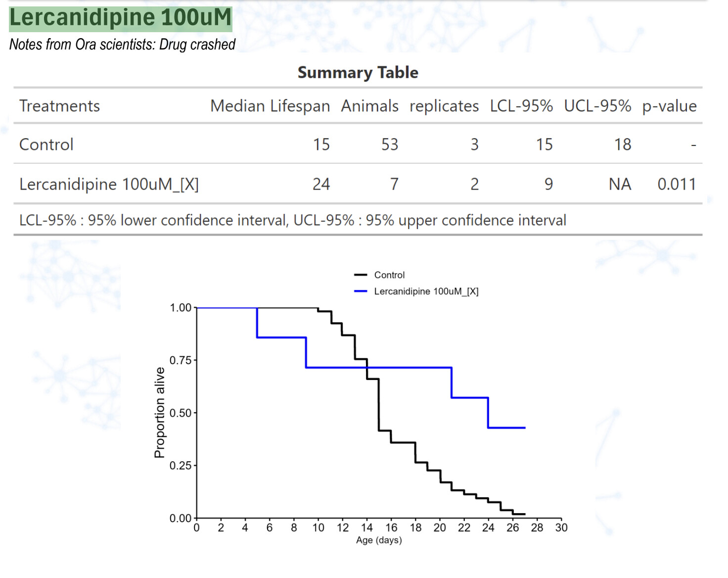Click the blue Lercanidipine legend line swatch
This screenshot has height=578, width=728.
point(361,291)
